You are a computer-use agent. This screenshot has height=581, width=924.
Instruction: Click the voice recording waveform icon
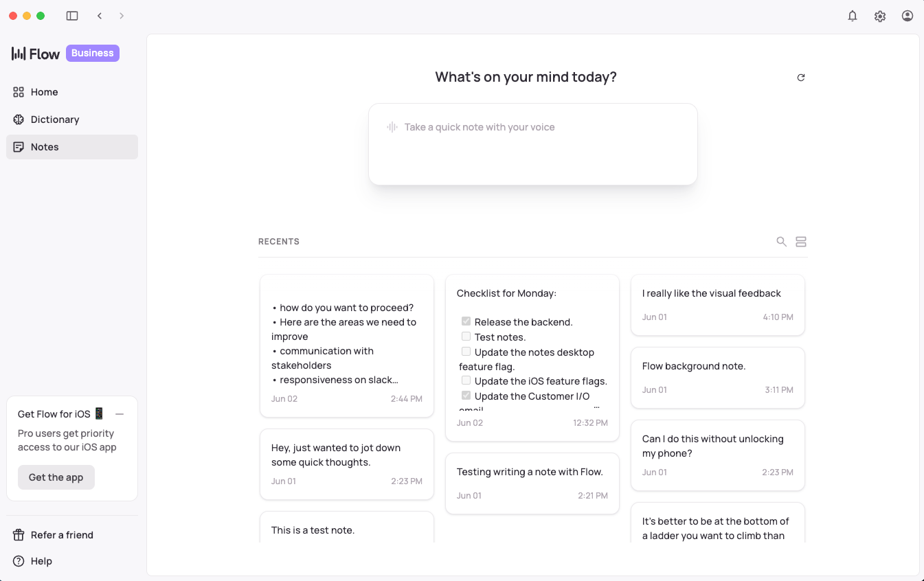pyautogui.click(x=392, y=127)
